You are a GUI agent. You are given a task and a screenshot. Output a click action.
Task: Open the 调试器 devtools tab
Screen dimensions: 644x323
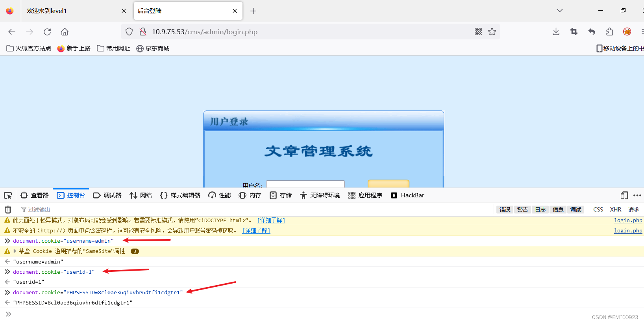[107, 195]
